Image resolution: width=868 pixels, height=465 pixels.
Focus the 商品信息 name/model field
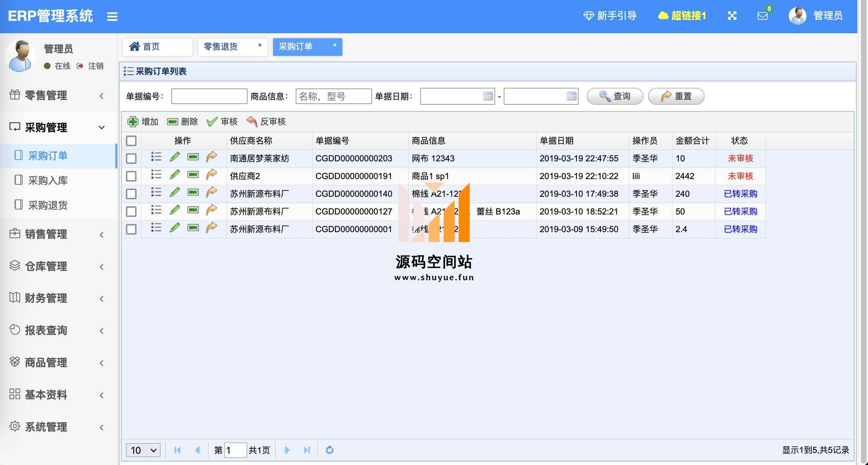pos(334,96)
